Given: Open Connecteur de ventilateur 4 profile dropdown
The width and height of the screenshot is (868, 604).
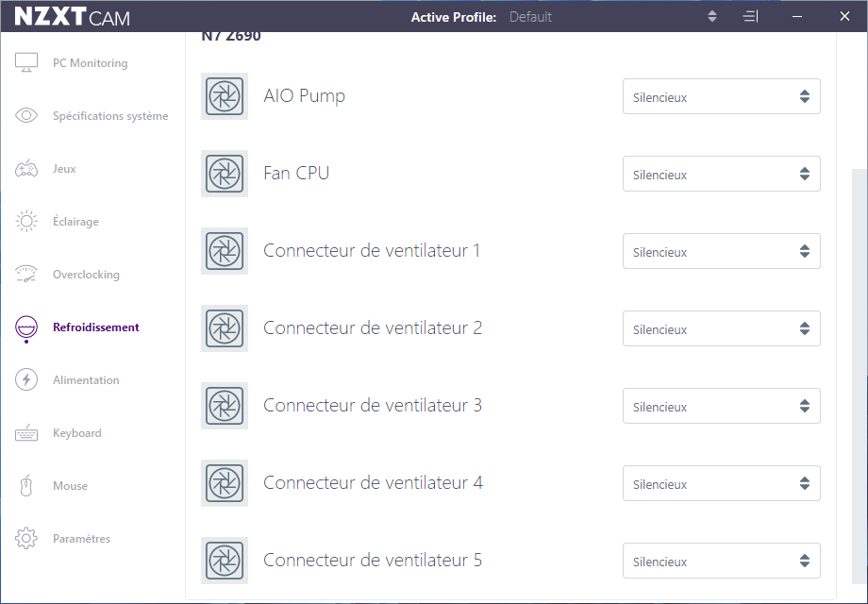Looking at the screenshot, I should 722,483.
